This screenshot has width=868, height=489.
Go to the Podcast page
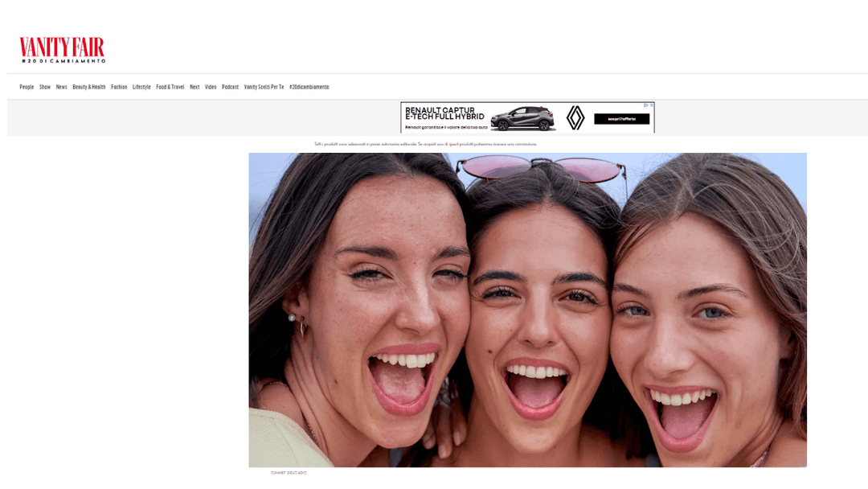(x=231, y=87)
